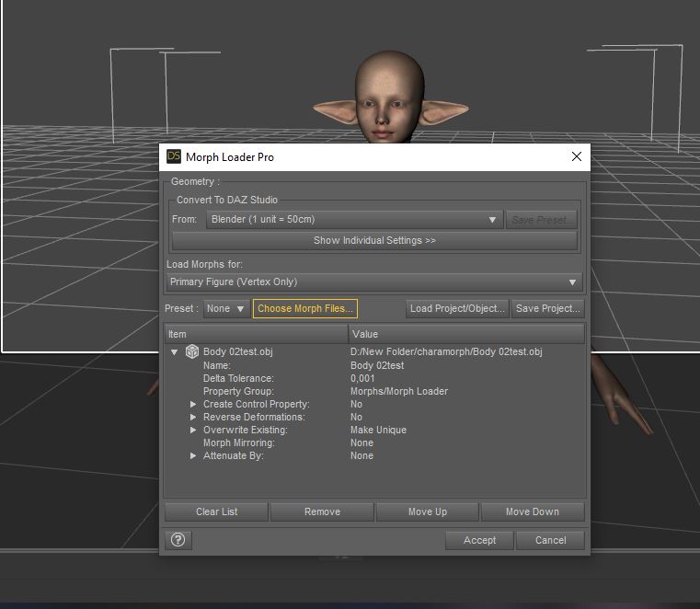Click the Body 02test.obj cube icon
The height and width of the screenshot is (609, 700).
[192, 351]
